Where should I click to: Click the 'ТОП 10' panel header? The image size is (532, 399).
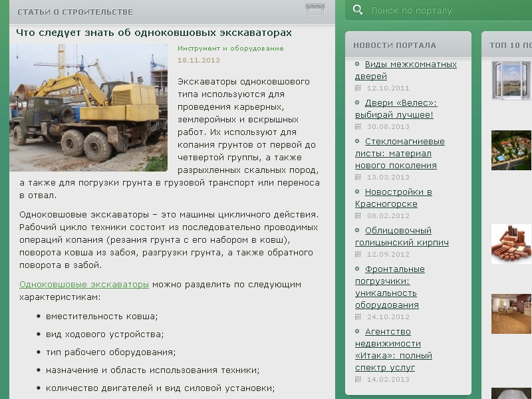tap(510, 45)
